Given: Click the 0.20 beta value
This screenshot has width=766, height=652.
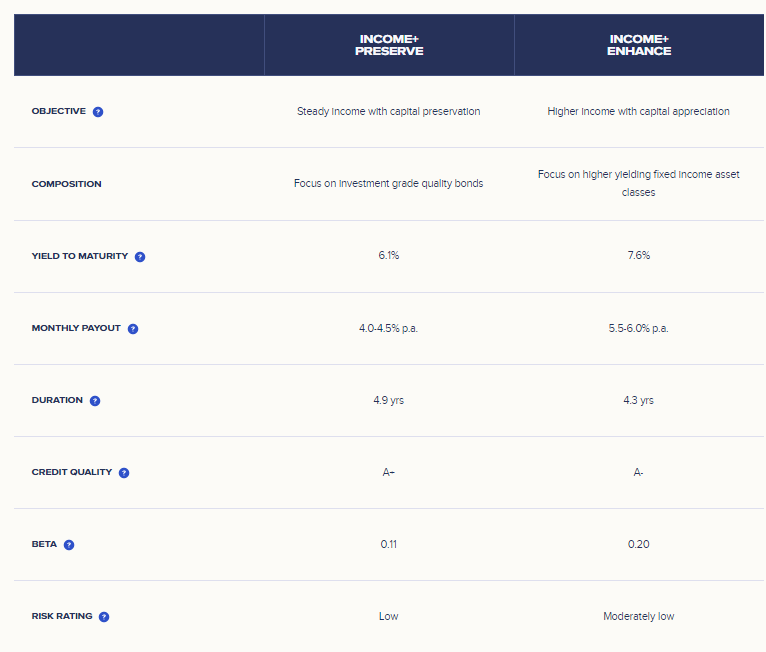Looking at the screenshot, I should coord(638,544).
